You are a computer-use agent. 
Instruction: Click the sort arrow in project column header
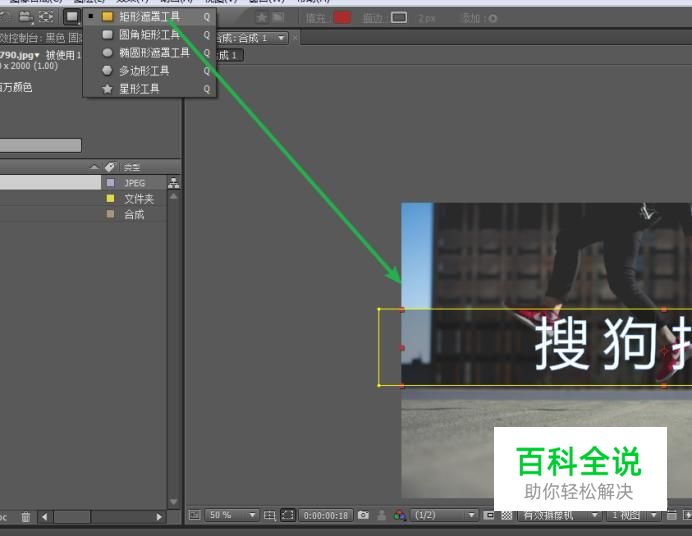[94, 167]
